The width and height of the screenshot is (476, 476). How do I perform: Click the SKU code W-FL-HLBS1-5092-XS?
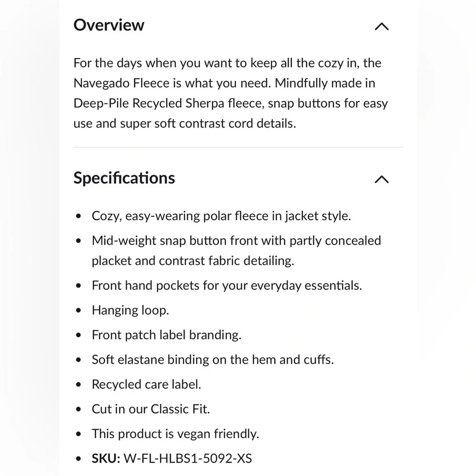point(188,459)
